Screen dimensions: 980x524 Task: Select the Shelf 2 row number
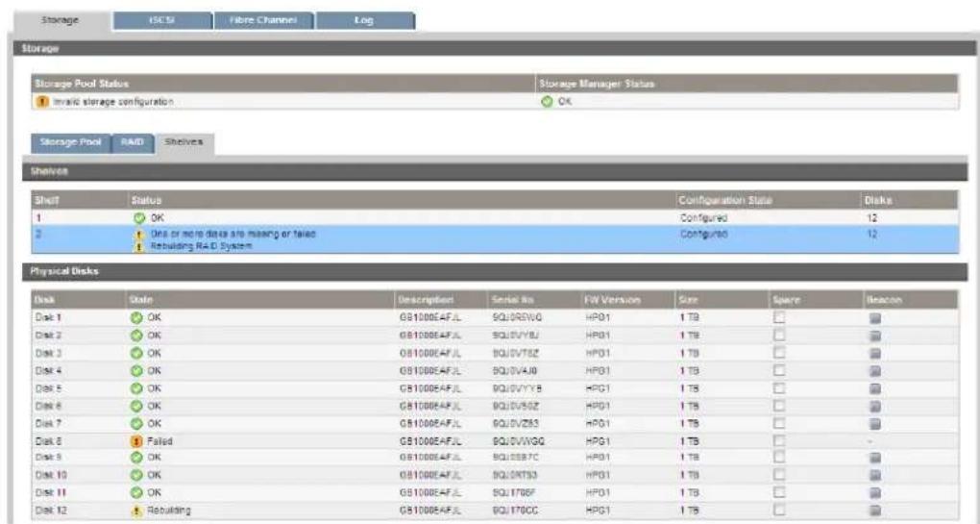(37, 234)
